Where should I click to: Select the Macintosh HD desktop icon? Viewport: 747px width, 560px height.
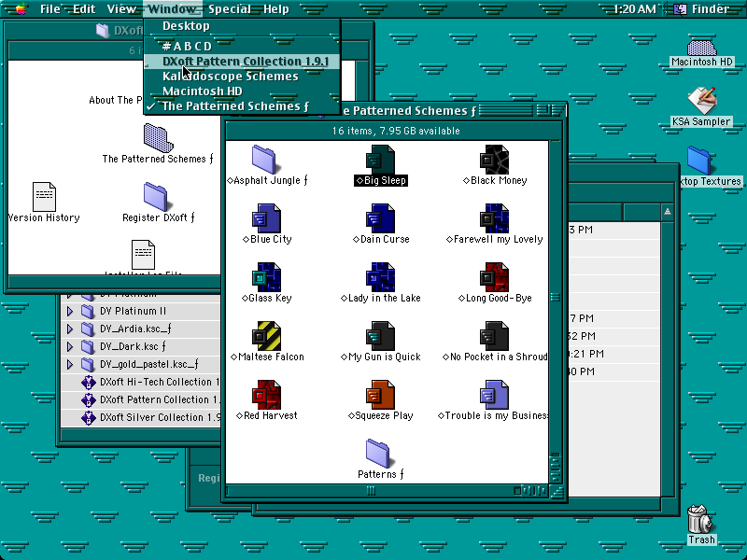[x=702, y=48]
